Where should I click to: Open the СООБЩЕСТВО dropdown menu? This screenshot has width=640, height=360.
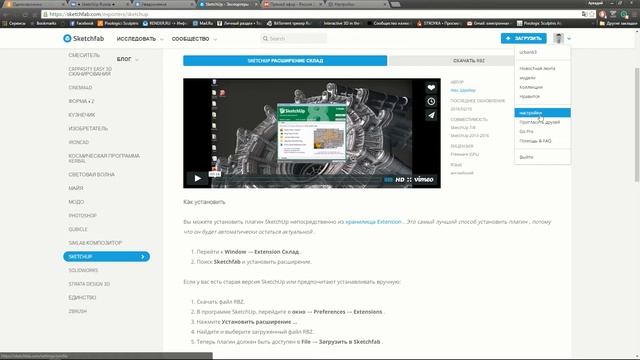(x=194, y=39)
